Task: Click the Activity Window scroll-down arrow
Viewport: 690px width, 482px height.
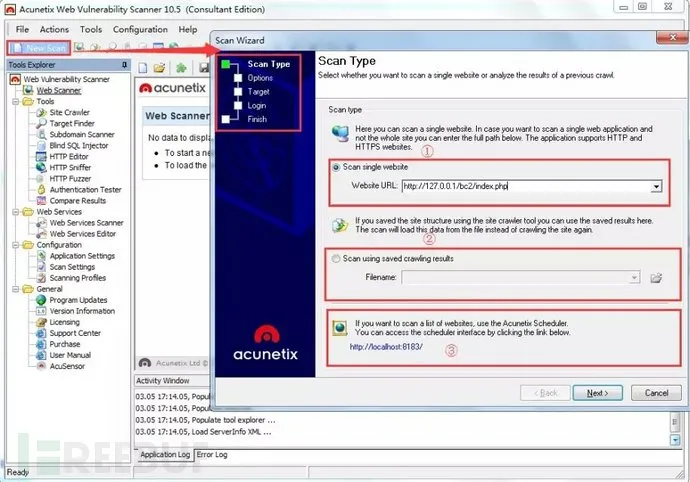Action: pos(675,440)
